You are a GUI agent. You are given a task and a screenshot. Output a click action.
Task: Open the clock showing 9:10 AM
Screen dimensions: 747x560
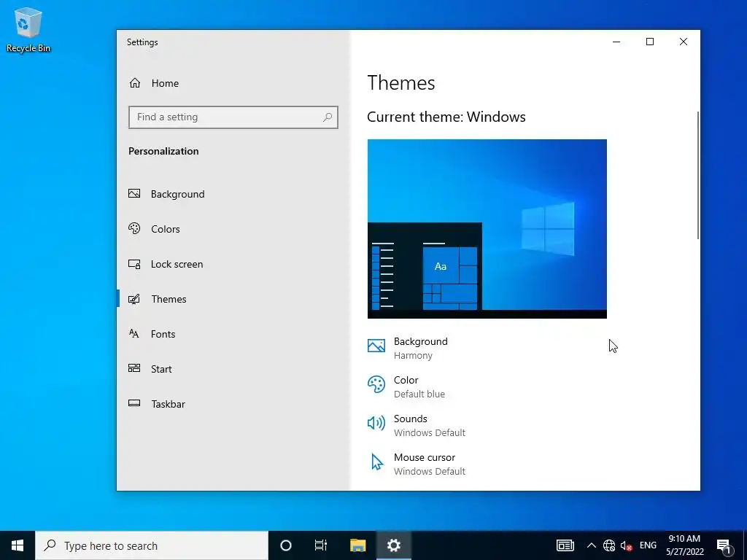click(x=684, y=545)
